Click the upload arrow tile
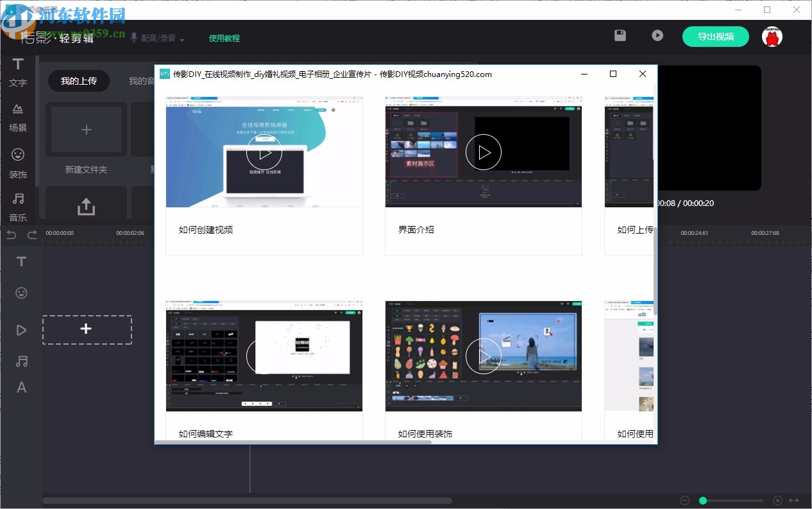The width and height of the screenshot is (812, 509). click(x=86, y=205)
